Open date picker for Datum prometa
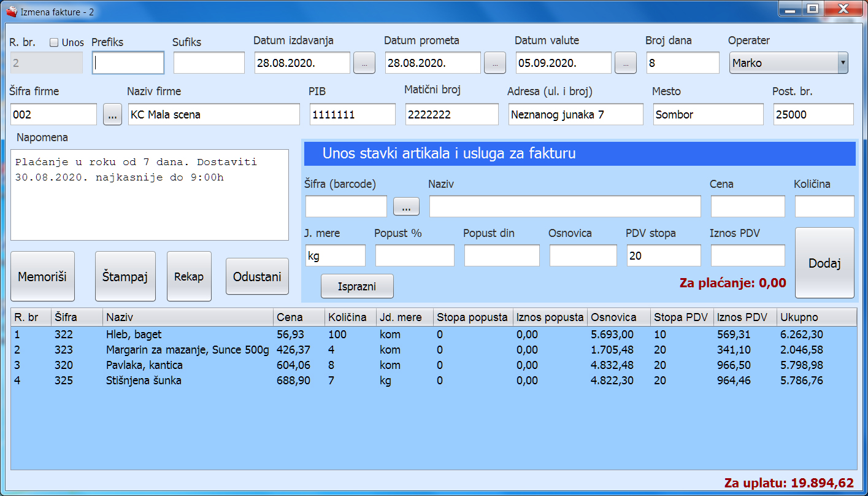The image size is (868, 496). click(x=495, y=63)
